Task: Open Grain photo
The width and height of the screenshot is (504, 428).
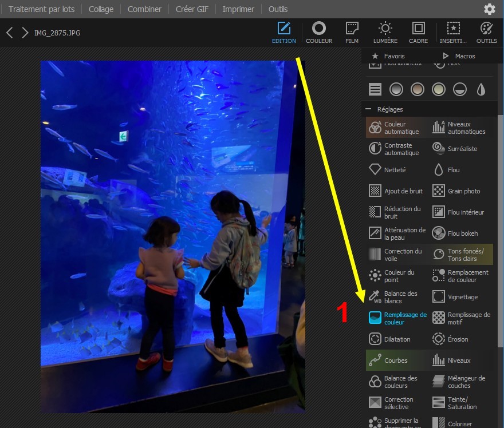Action: pos(460,191)
